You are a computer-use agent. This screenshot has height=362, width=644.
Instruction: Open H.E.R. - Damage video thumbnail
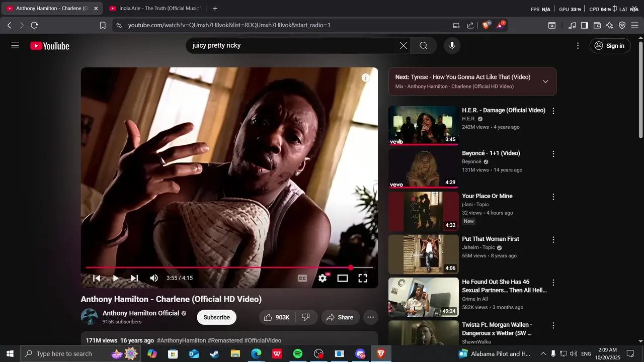point(424,126)
